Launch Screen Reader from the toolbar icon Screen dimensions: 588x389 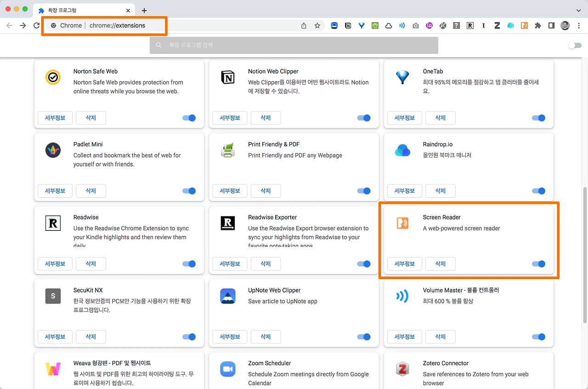[x=524, y=26]
